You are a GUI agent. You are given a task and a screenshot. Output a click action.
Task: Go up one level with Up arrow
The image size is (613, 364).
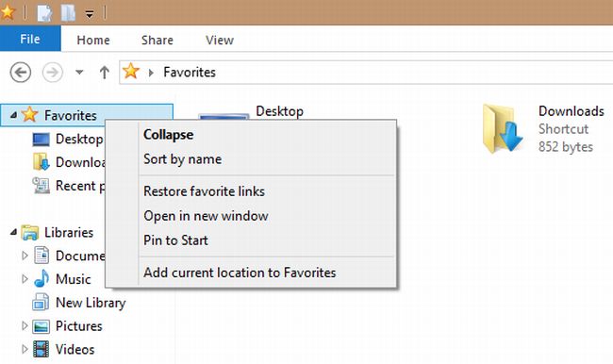click(x=104, y=73)
